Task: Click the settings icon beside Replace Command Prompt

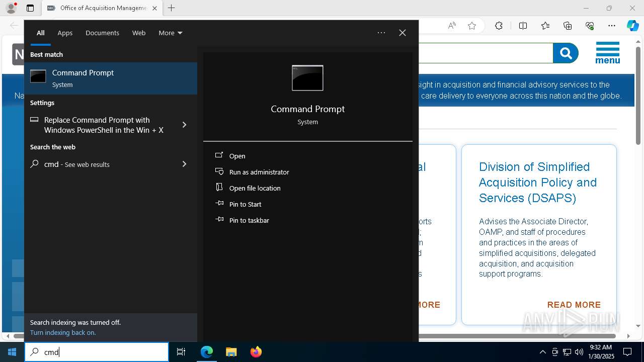Action: tap(34, 120)
